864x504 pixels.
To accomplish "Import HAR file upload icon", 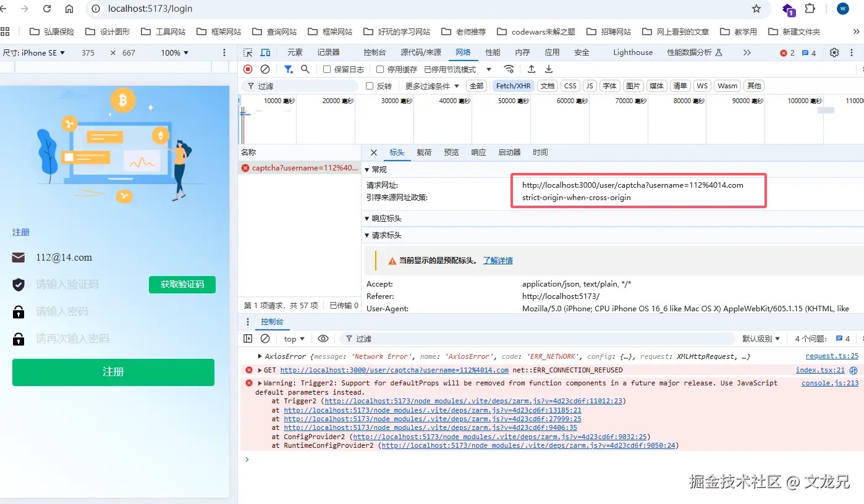I will (x=532, y=69).
